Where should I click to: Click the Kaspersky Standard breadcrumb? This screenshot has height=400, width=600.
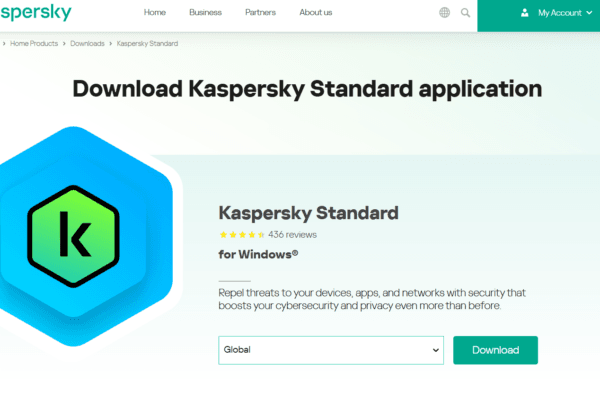[x=147, y=44]
